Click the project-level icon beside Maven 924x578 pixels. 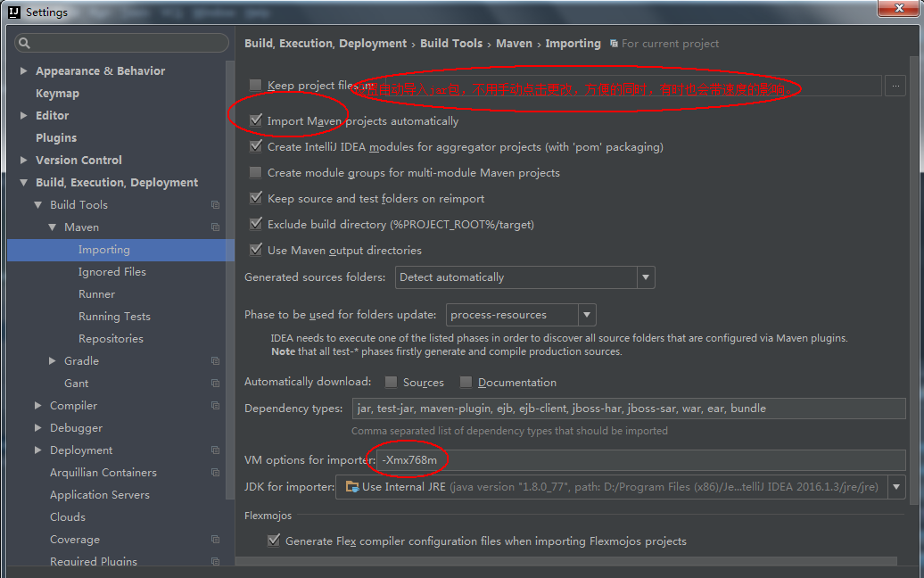coord(215,227)
